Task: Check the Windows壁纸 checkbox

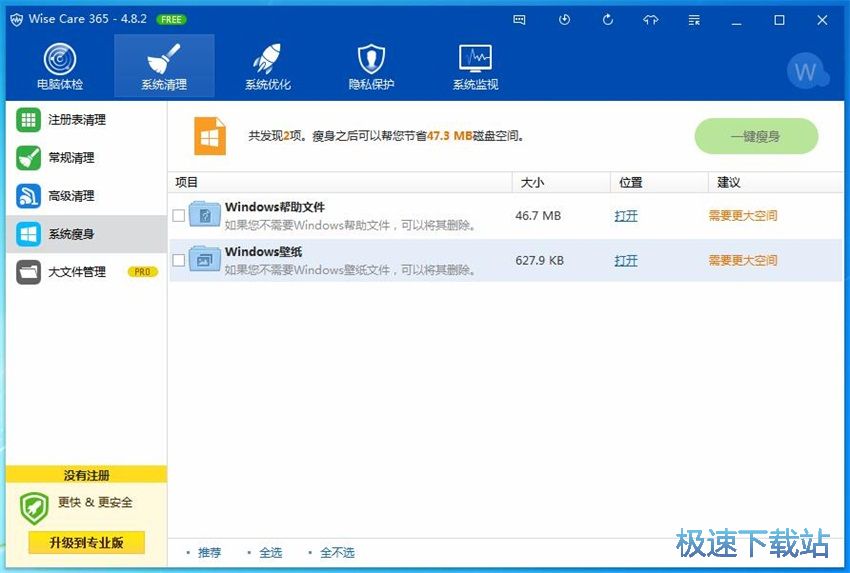Action: point(179,260)
